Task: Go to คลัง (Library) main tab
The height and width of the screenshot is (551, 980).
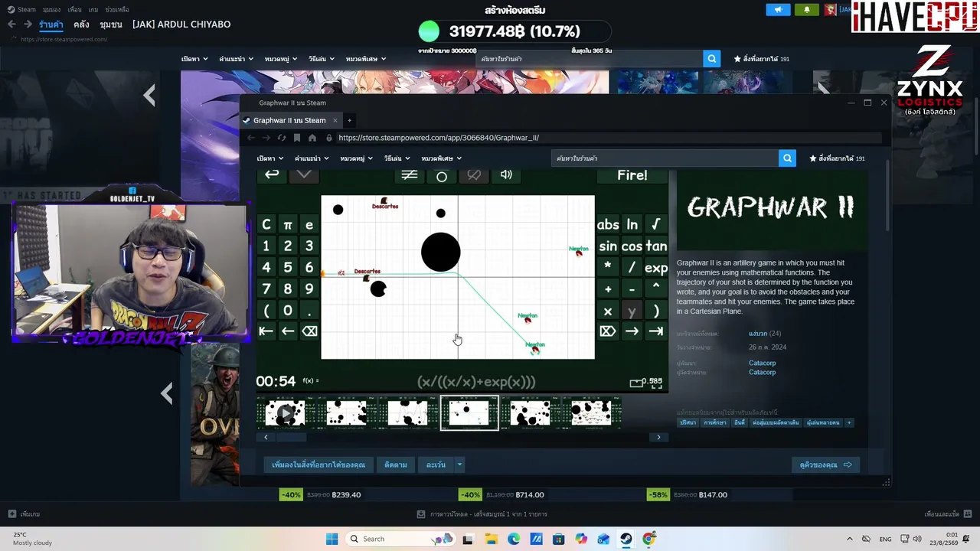Action: (81, 24)
